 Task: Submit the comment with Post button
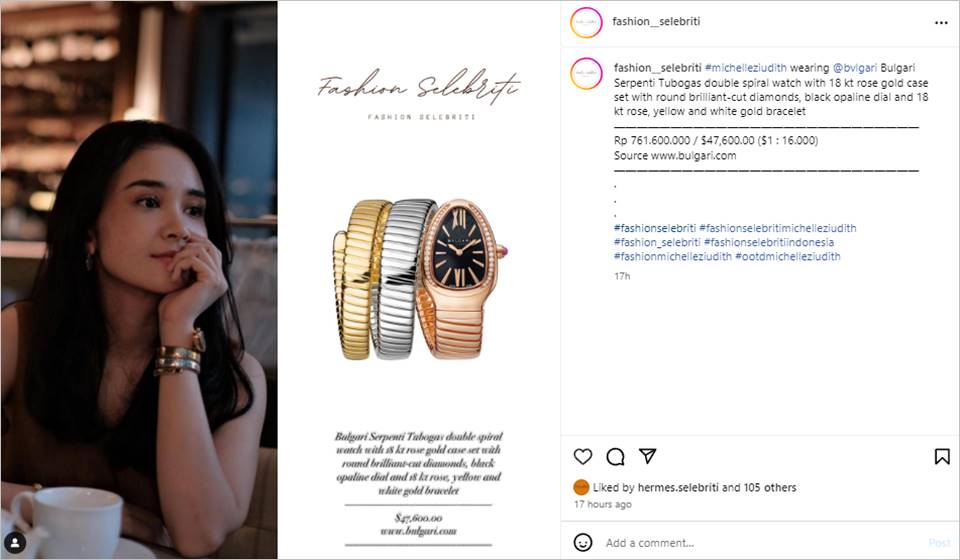[939, 543]
